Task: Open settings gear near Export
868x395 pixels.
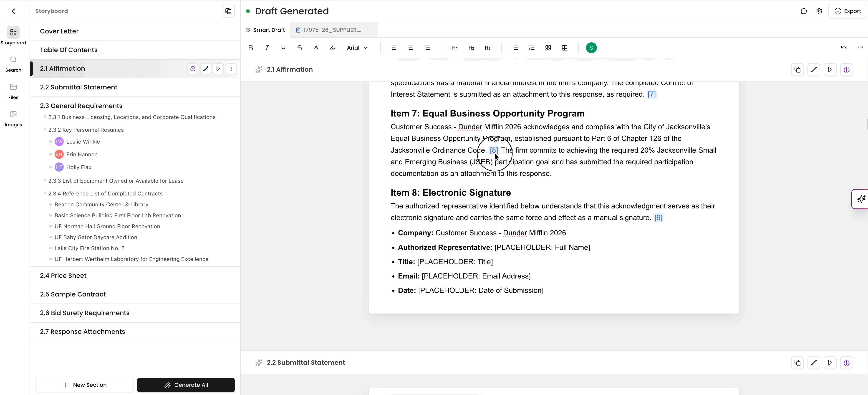Action: [819, 11]
